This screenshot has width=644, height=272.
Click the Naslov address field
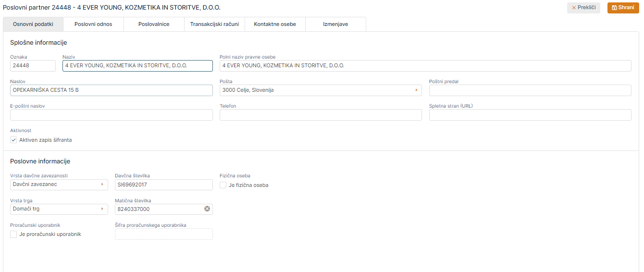[x=111, y=90]
